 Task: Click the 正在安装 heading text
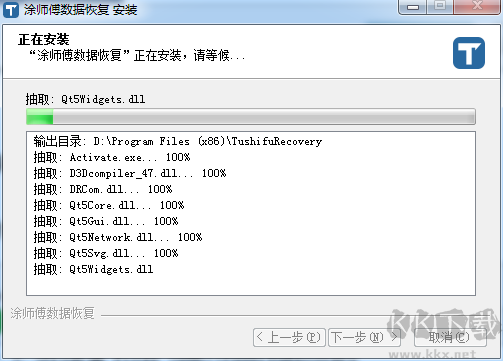(x=44, y=40)
